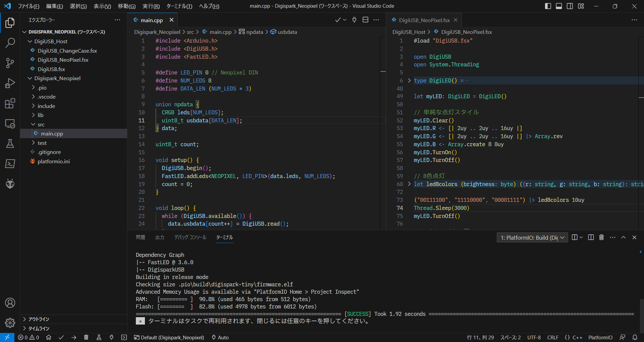Switch to the Output panel tab

click(x=160, y=237)
